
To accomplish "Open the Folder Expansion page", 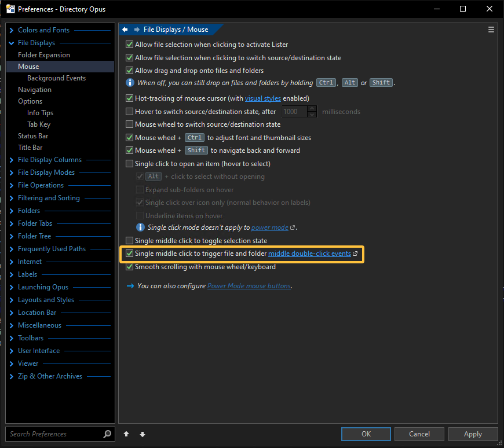I will point(44,55).
